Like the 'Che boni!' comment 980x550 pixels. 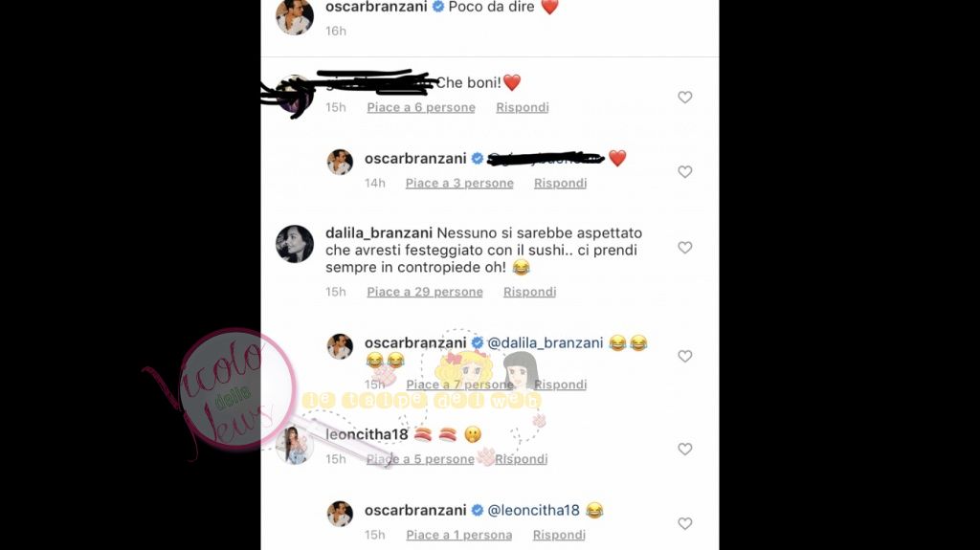coord(685,98)
